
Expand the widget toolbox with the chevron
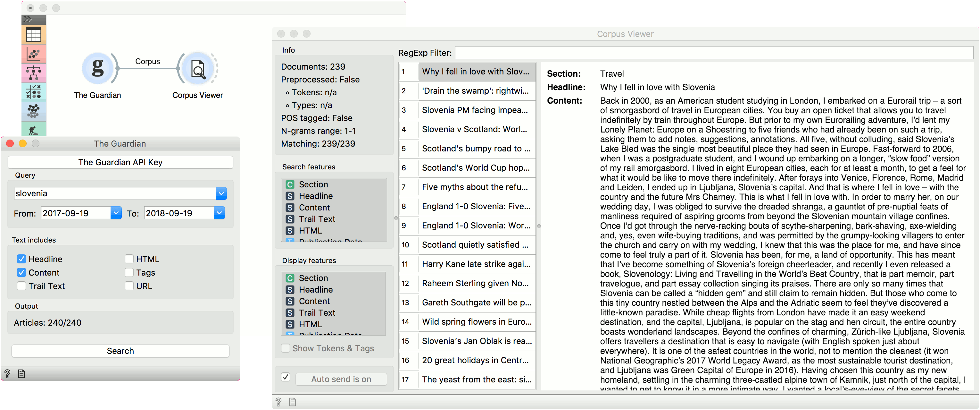pos(27,20)
